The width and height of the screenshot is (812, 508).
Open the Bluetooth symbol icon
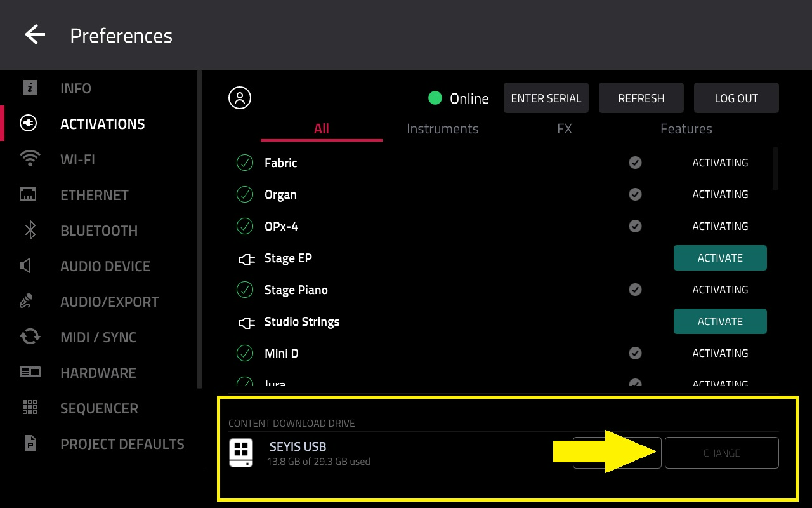point(29,230)
